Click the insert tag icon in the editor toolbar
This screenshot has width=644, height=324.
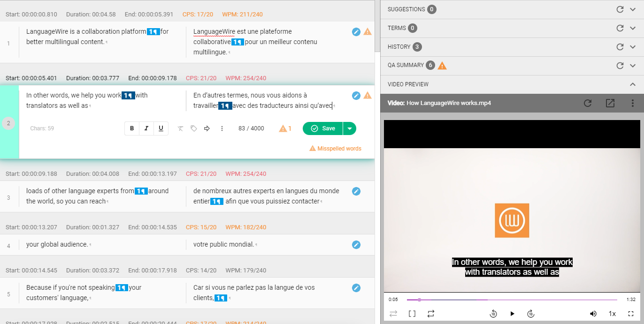click(x=194, y=128)
